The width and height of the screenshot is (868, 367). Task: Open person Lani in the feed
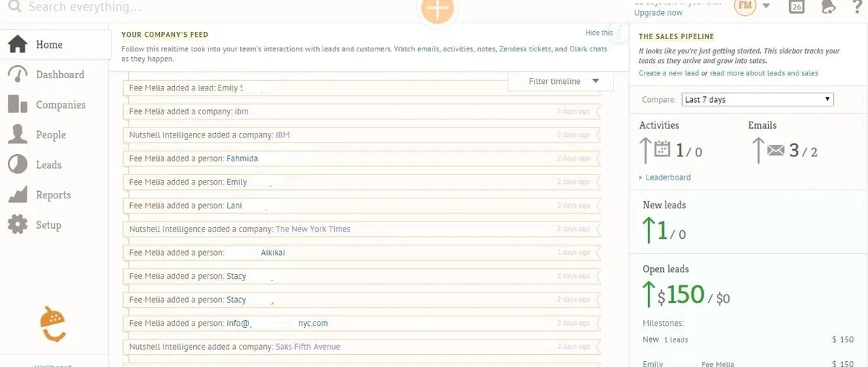(x=234, y=206)
